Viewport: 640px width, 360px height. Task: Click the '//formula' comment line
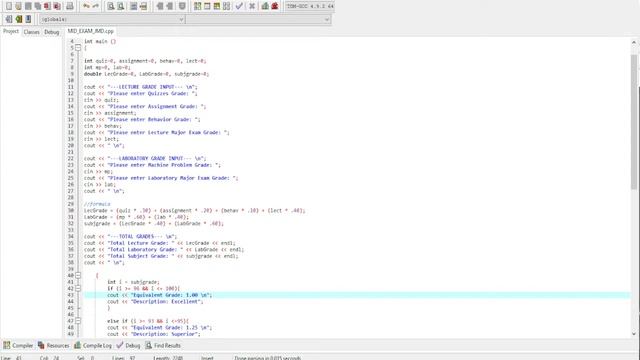point(97,204)
